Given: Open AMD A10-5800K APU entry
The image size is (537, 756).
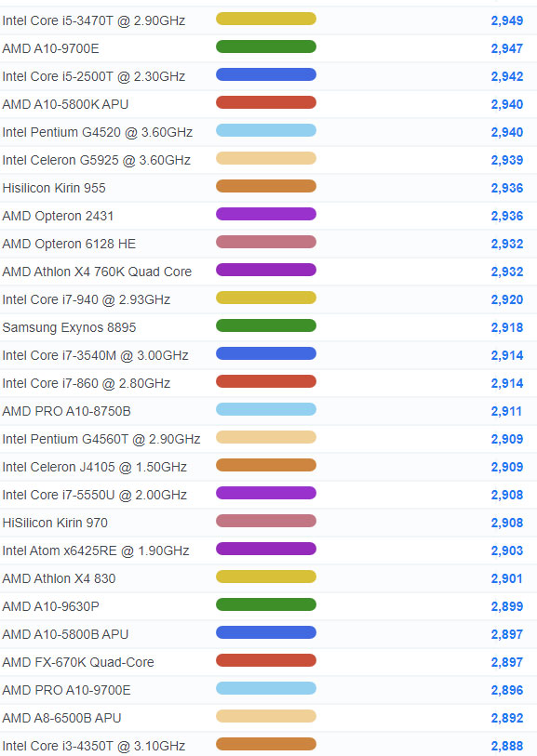Looking at the screenshot, I should tap(65, 105).
